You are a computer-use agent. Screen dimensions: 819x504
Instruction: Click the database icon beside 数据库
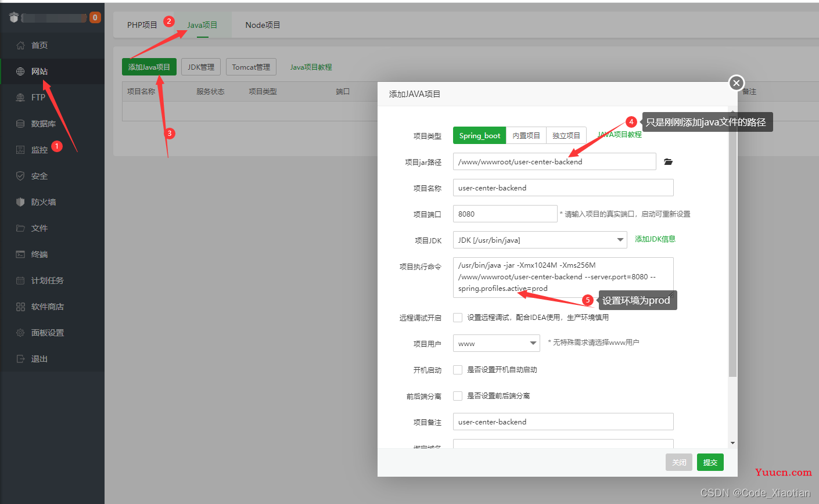pos(20,124)
